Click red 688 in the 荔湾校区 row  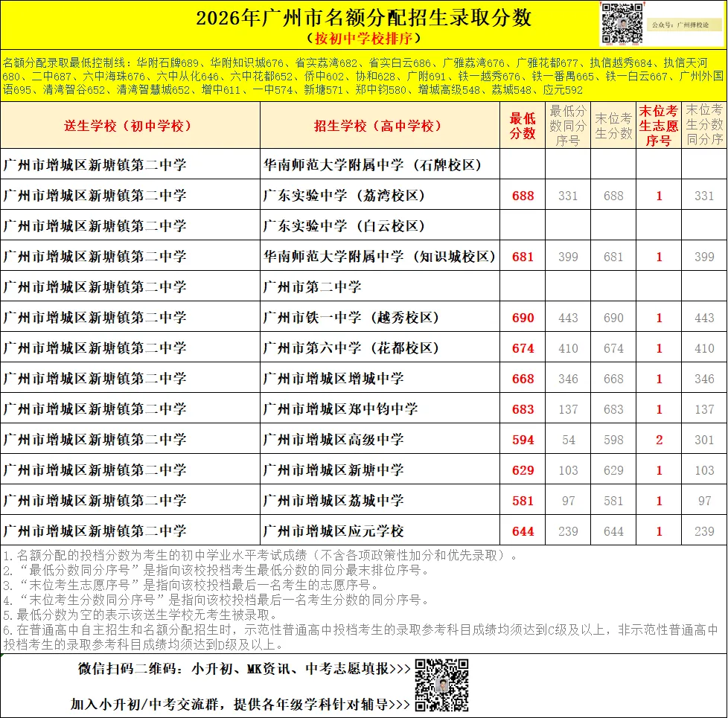(523, 196)
